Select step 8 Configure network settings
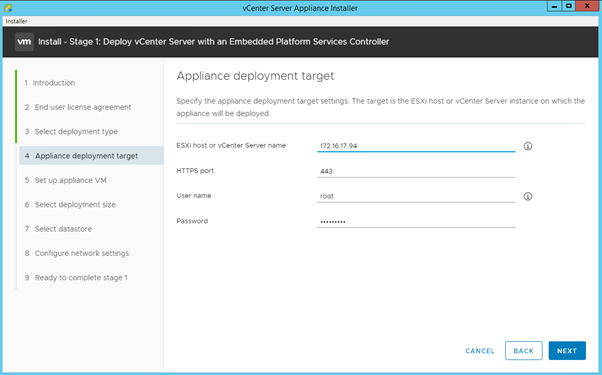The width and height of the screenshot is (602, 375). [77, 253]
